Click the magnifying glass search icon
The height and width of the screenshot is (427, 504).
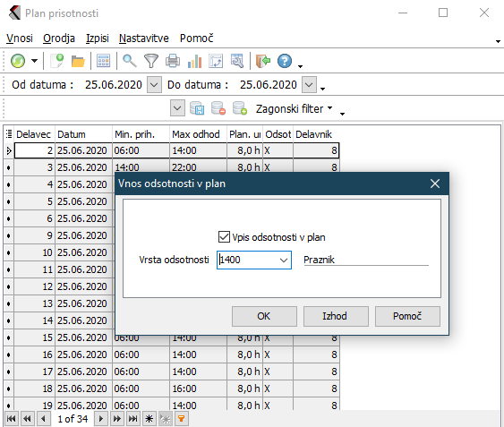tap(130, 61)
